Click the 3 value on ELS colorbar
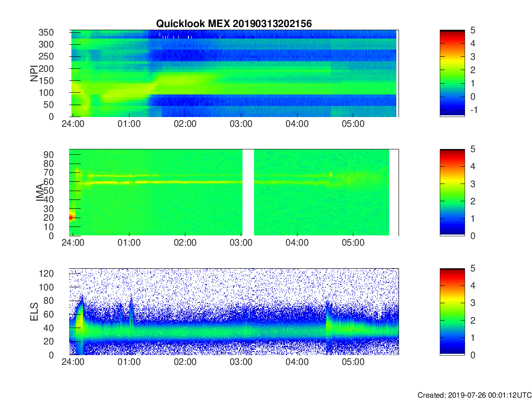Viewport: 532px width, 399px height. [473, 303]
